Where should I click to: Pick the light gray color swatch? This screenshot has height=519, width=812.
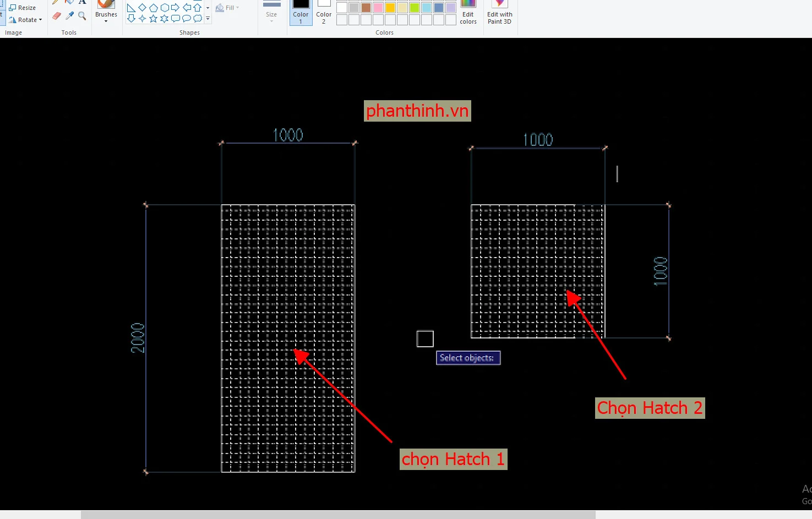tap(354, 8)
